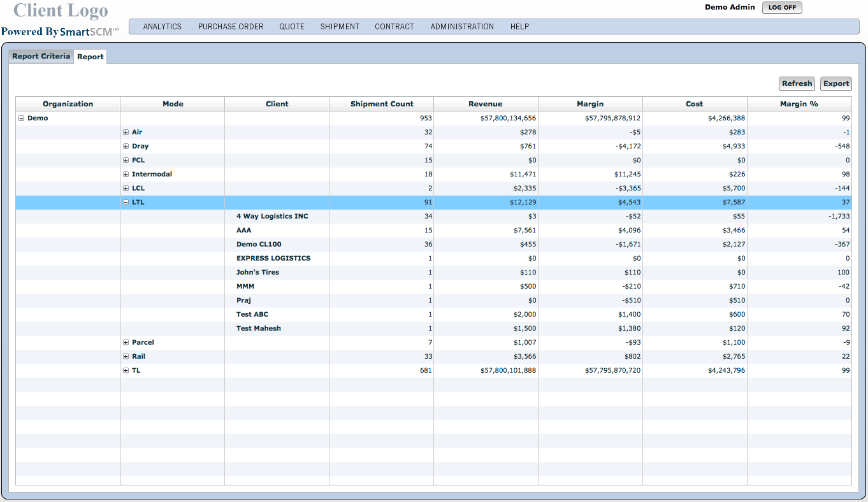Screen dimensions: 868x502
Task: Expand the TL mode row
Action: [126, 371]
